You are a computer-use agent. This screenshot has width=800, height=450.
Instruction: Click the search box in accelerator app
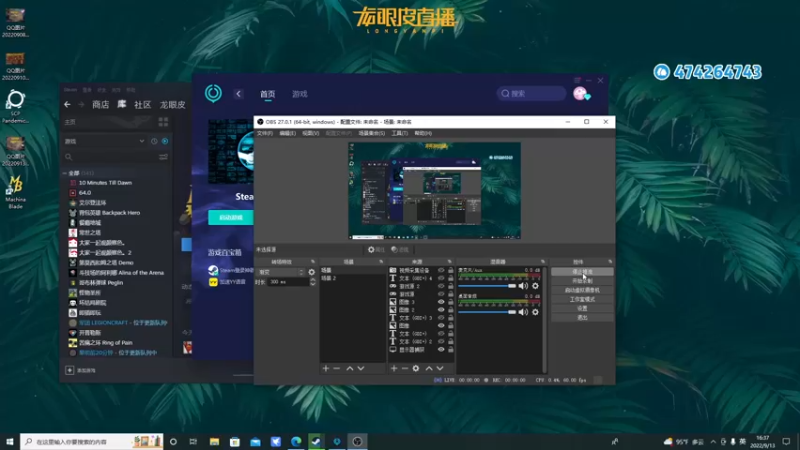pos(531,93)
